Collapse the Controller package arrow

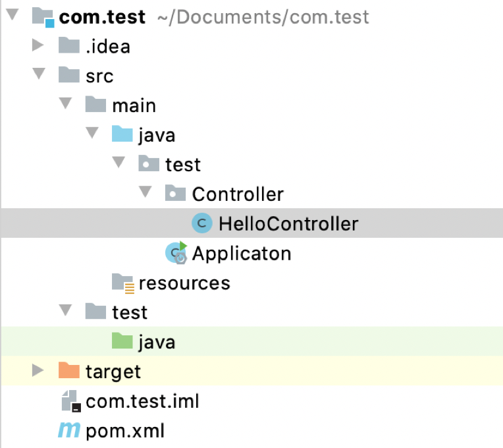click(x=145, y=194)
